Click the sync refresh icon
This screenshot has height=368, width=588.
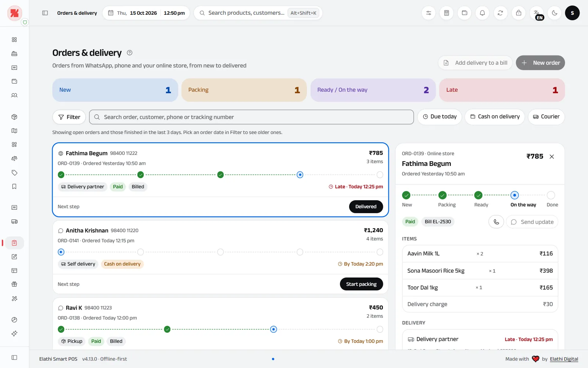[500, 13]
